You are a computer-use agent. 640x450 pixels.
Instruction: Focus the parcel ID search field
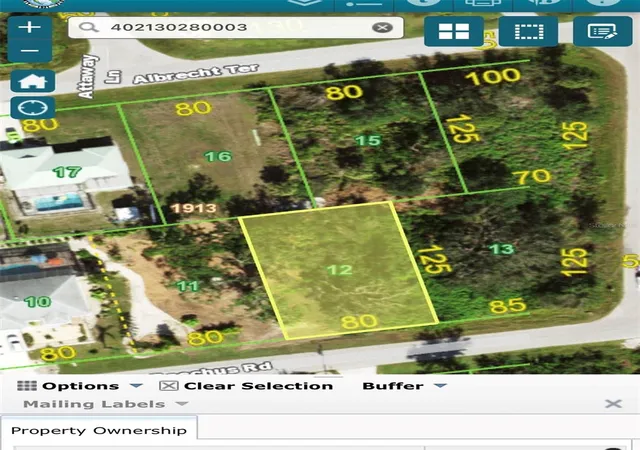pos(236,27)
